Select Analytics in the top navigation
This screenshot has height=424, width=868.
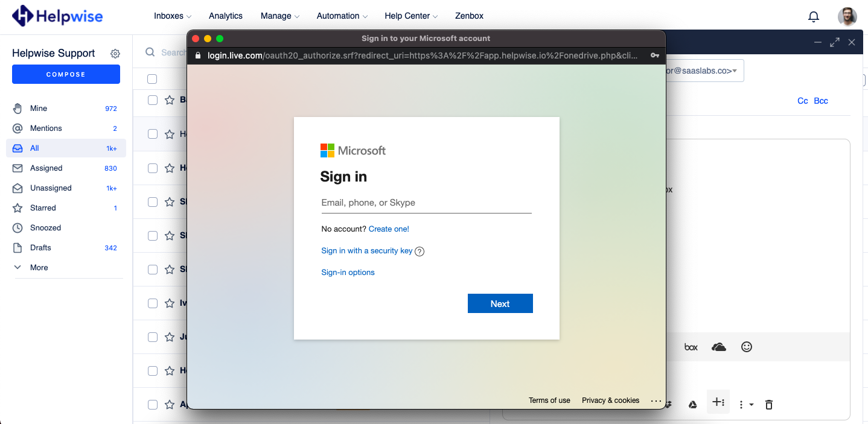[x=225, y=16]
